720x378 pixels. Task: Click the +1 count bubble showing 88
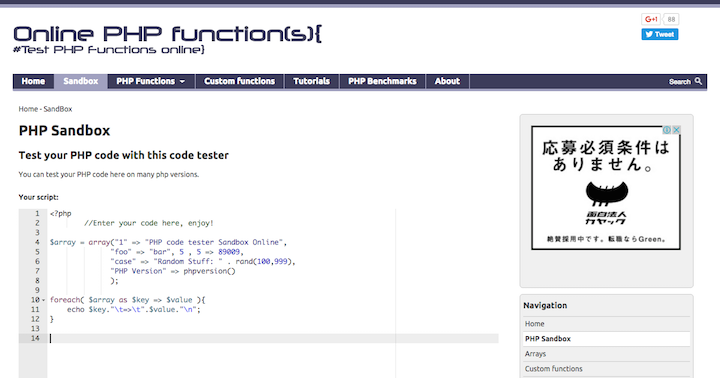point(671,19)
